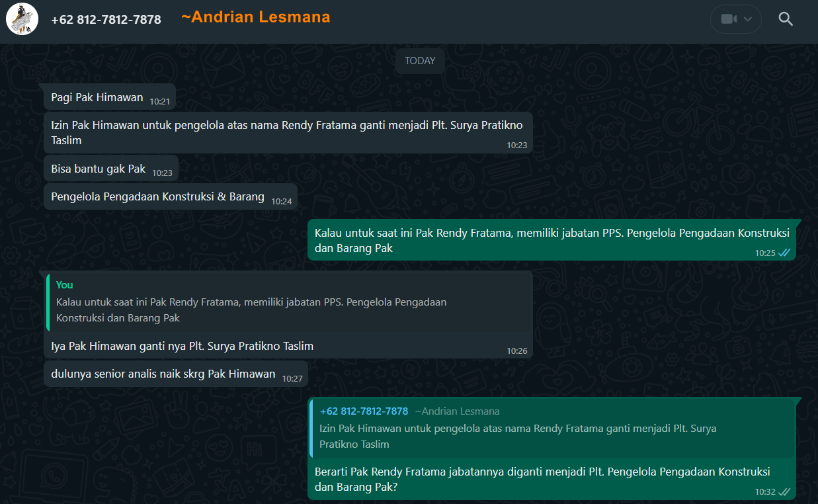818x504 pixels.
Task: Select the "Pagi Pak Himawan" message
Action: tap(97, 97)
